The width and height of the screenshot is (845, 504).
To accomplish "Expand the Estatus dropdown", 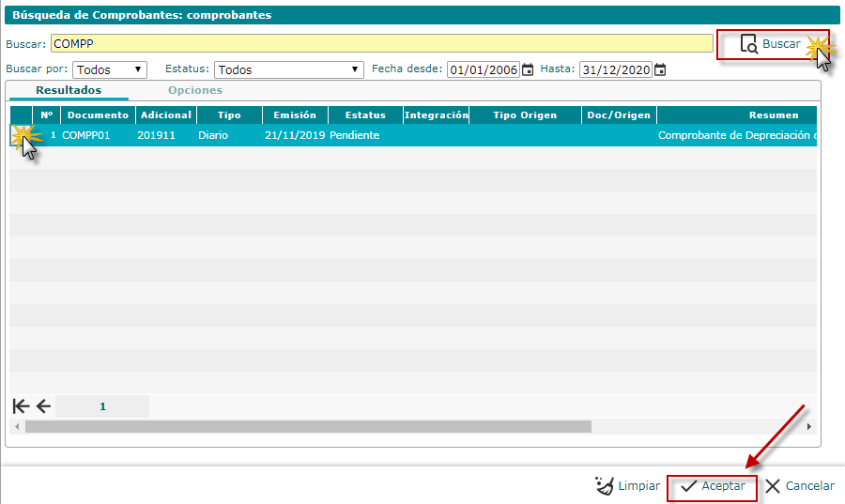I will (288, 69).
